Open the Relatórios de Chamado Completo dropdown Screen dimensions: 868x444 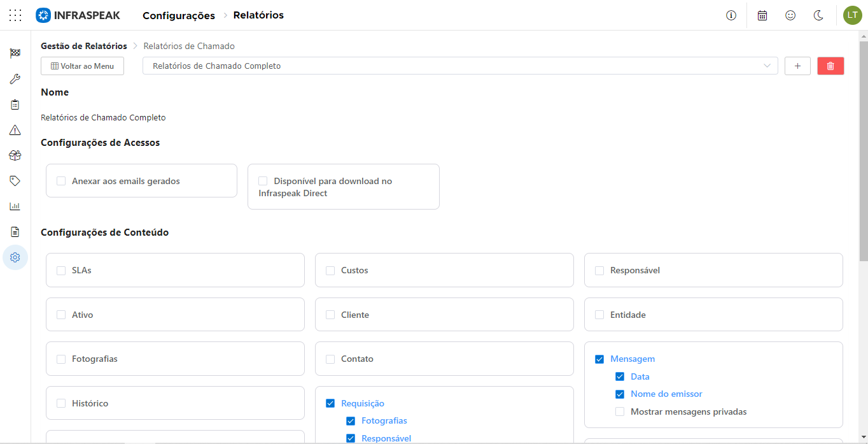[460, 66]
